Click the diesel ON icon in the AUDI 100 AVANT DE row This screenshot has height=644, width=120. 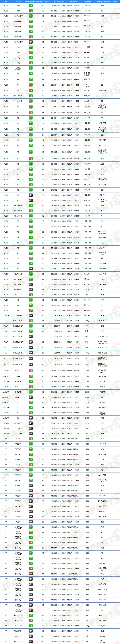coord(31,42)
